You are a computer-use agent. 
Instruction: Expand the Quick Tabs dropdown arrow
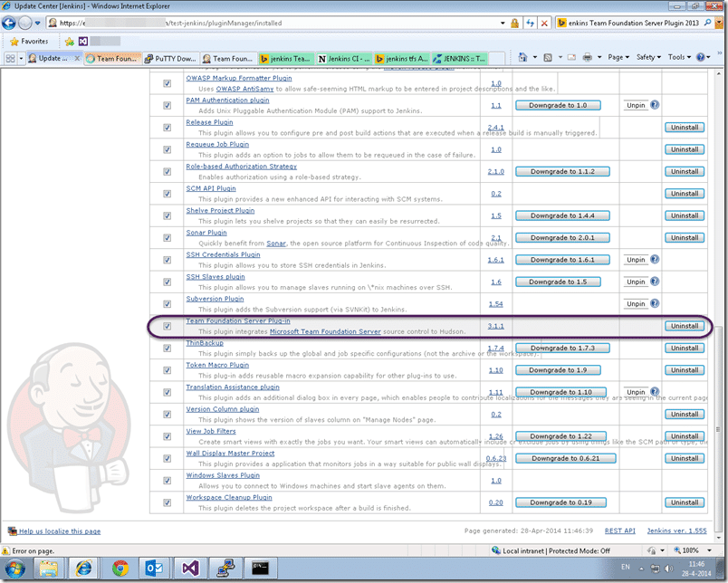point(21,59)
